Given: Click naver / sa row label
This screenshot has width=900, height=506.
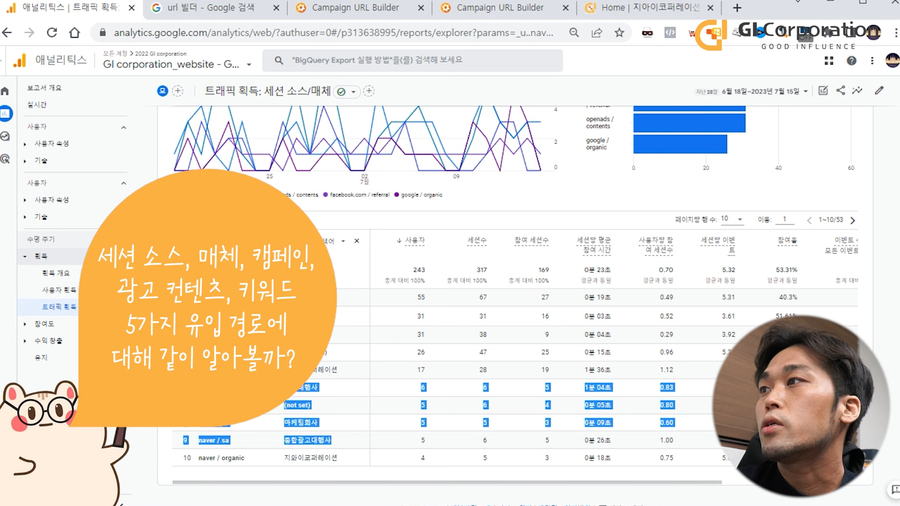Looking at the screenshot, I should click(x=214, y=440).
